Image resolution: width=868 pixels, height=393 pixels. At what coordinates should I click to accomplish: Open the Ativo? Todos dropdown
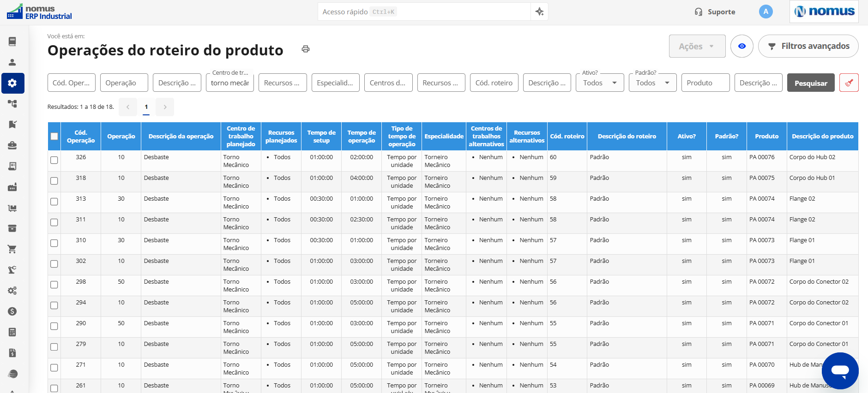tap(599, 83)
